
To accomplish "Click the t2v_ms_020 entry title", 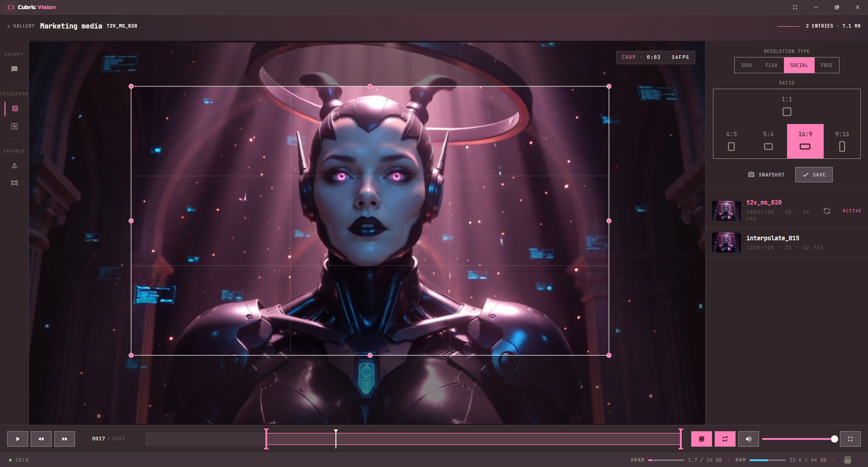I will [764, 202].
